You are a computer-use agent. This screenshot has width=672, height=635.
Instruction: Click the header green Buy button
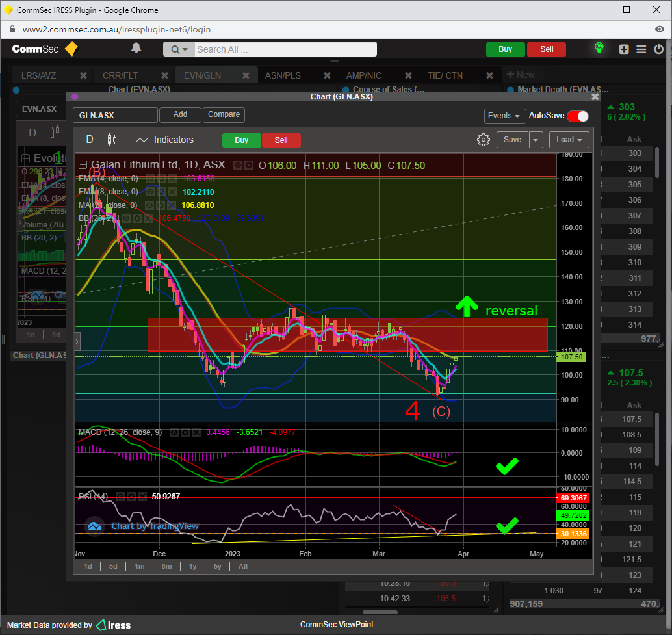[x=505, y=49]
